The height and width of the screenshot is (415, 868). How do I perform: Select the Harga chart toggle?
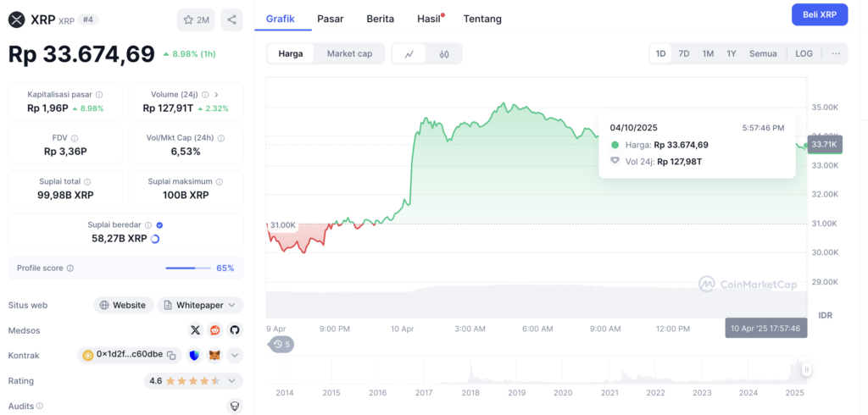[291, 53]
